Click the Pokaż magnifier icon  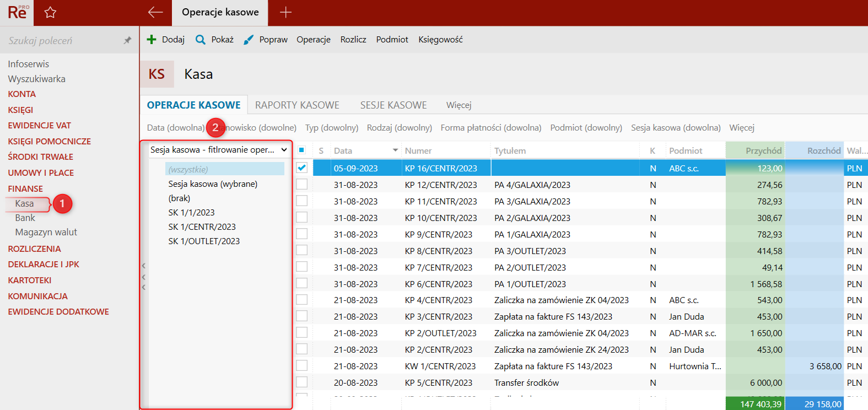[x=201, y=40]
